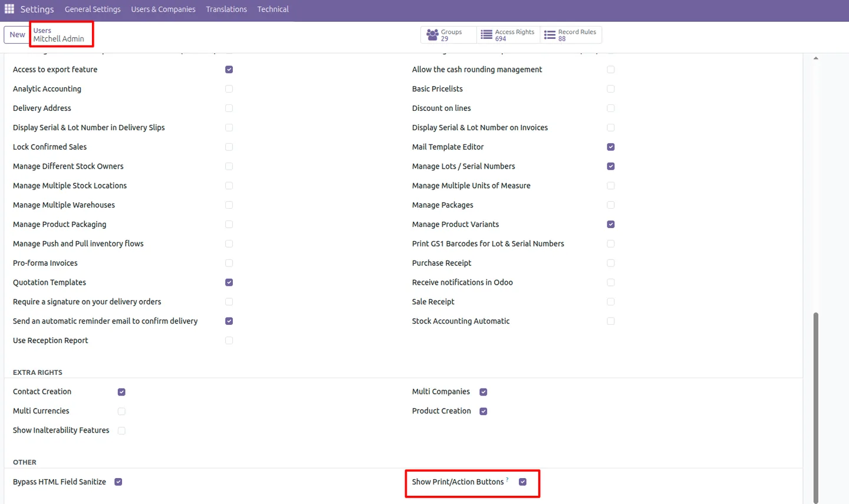This screenshot has height=504, width=849.
Task: Enable Analytic Accounting checkbox
Action: pyautogui.click(x=229, y=89)
